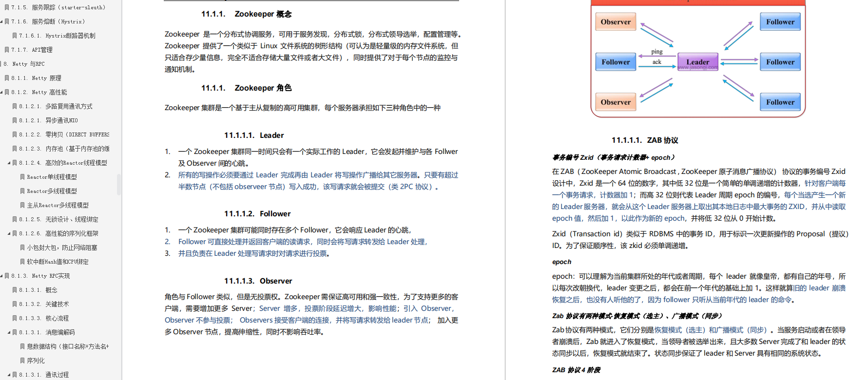Image resolution: width=868 pixels, height=380 pixels.
Task: Click the 'ack' label in the diagram
Action: (657, 62)
